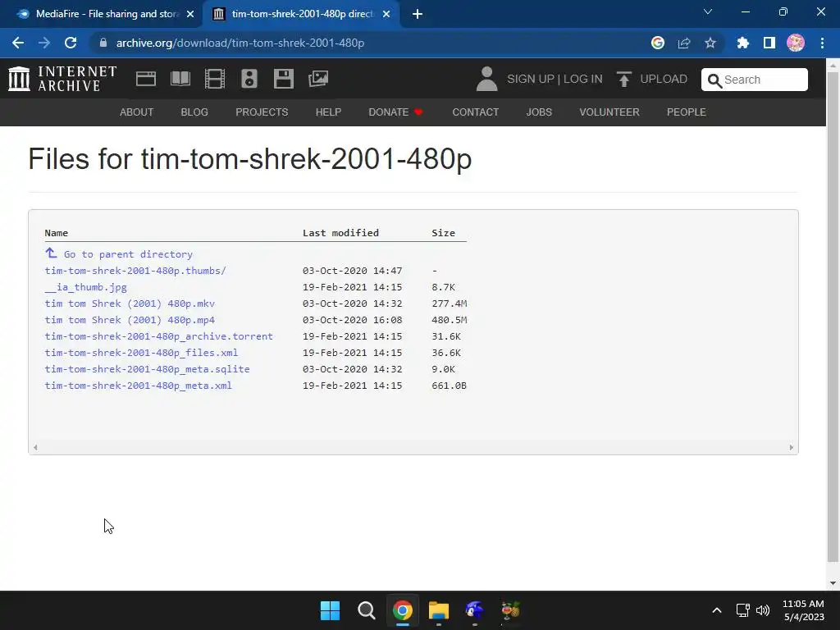Open the Software floppy disk icon
The height and width of the screenshot is (630, 840).
coord(283,79)
